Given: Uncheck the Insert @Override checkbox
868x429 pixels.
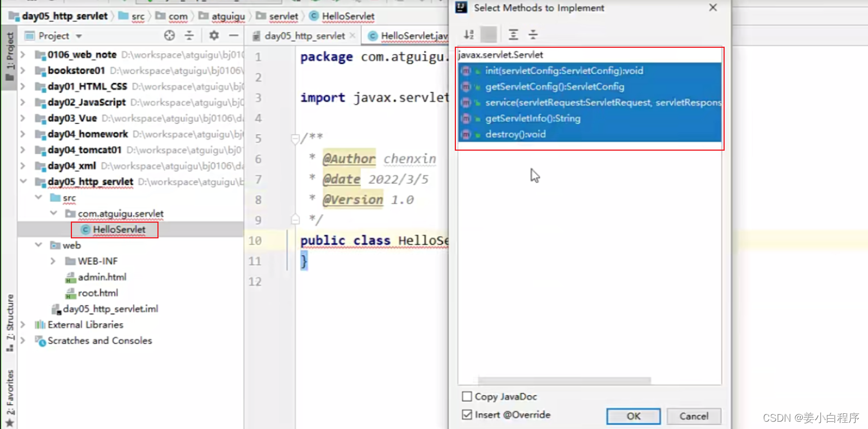Looking at the screenshot, I should [x=467, y=415].
